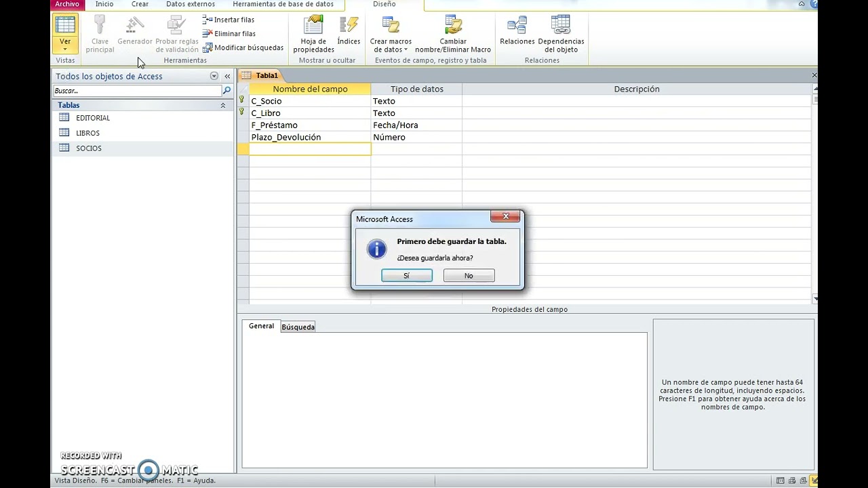Minimize the ribbon with the caret
The image size is (868, 488).
click(x=802, y=4)
